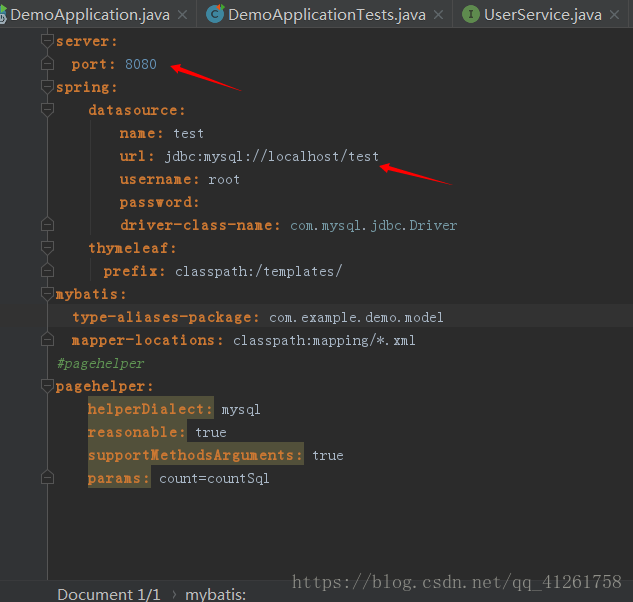
Task: Click the value classpath:/templates/
Action: pos(259,271)
